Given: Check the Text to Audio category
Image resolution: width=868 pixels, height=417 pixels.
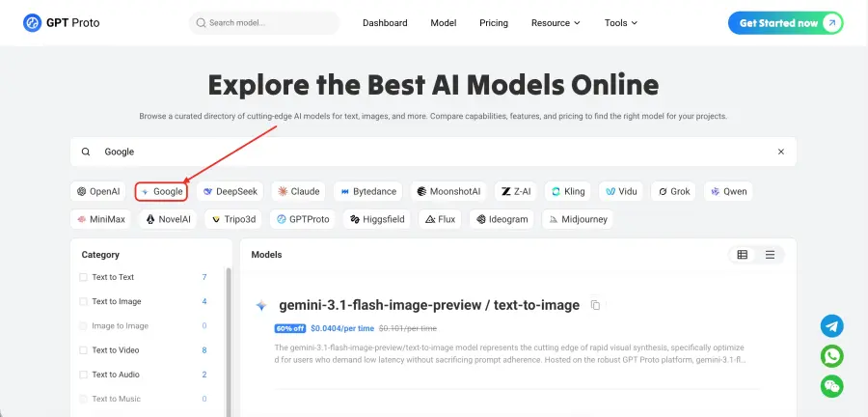Looking at the screenshot, I should coord(84,375).
